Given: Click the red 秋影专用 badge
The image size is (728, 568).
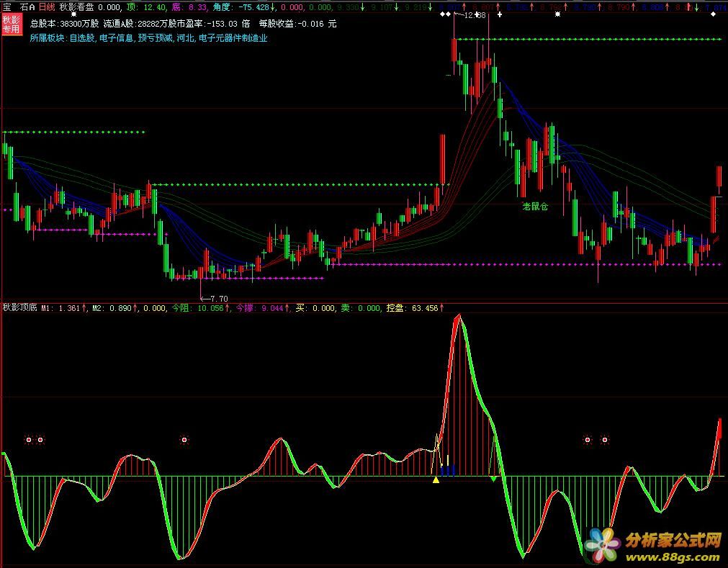Looking at the screenshot, I should point(11,24).
